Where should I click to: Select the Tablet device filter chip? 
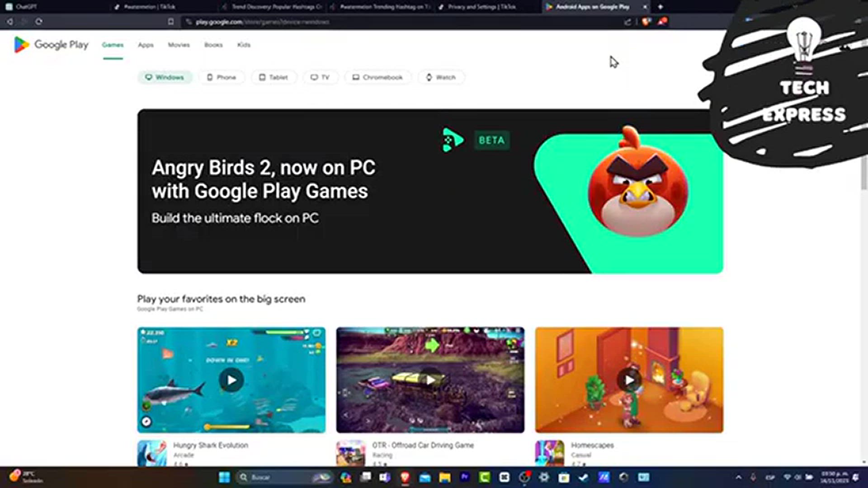pyautogui.click(x=274, y=77)
